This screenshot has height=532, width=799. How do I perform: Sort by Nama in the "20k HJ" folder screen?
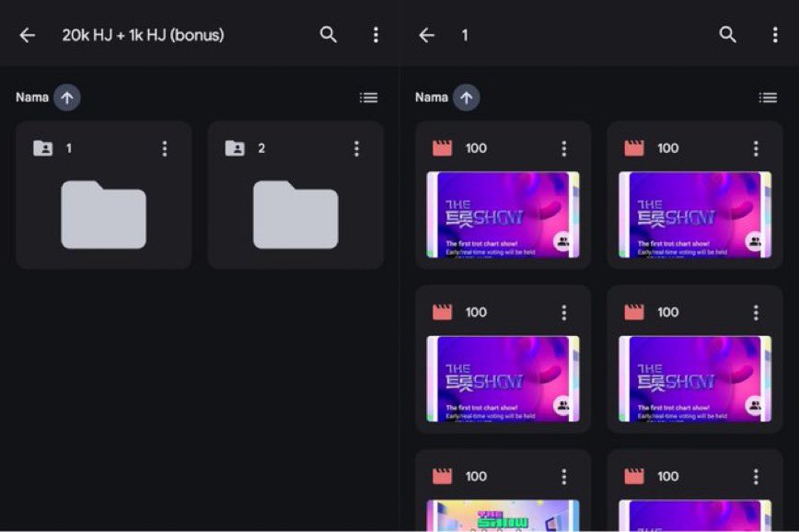coord(32,98)
